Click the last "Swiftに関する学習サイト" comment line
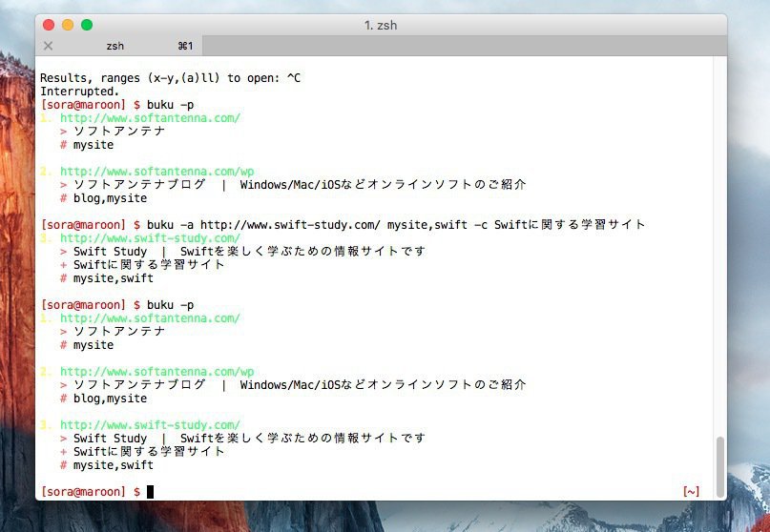Screen dimensions: 770x532 pyautogui.click(x=149, y=452)
